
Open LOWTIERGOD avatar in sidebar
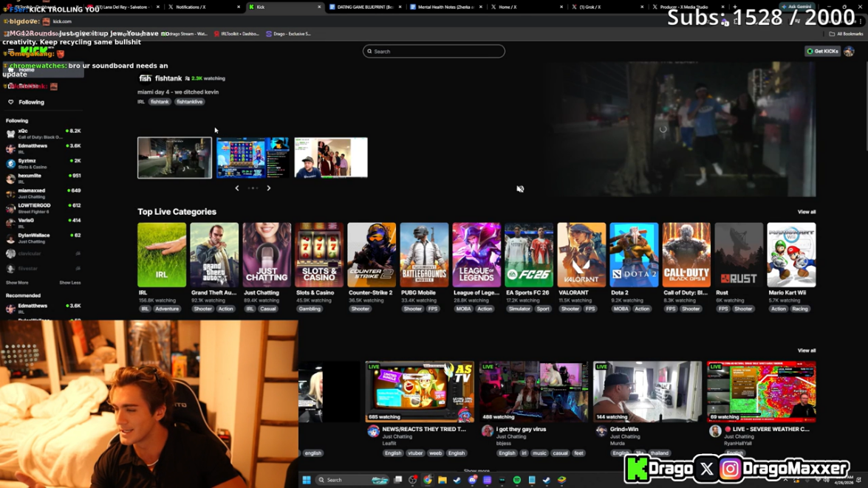(10, 208)
